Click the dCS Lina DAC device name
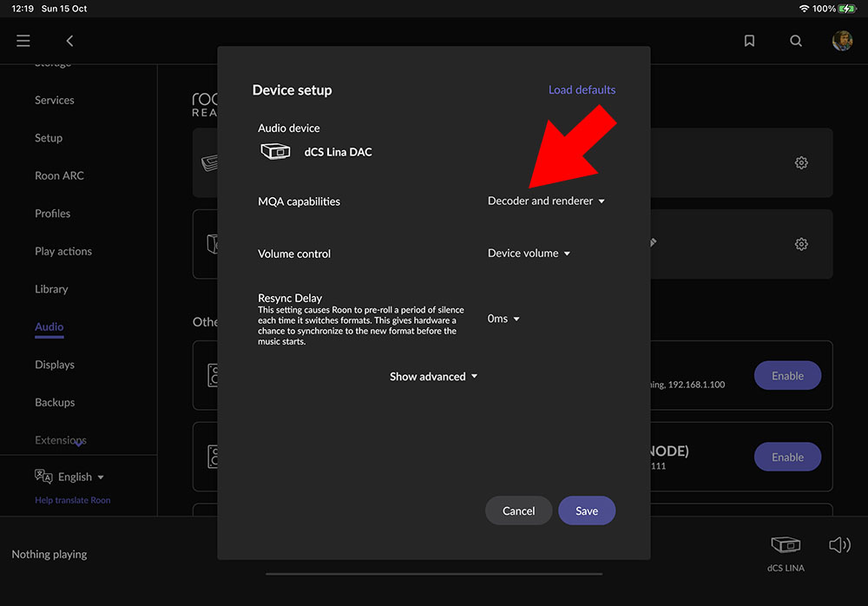This screenshot has height=606, width=868. (339, 152)
